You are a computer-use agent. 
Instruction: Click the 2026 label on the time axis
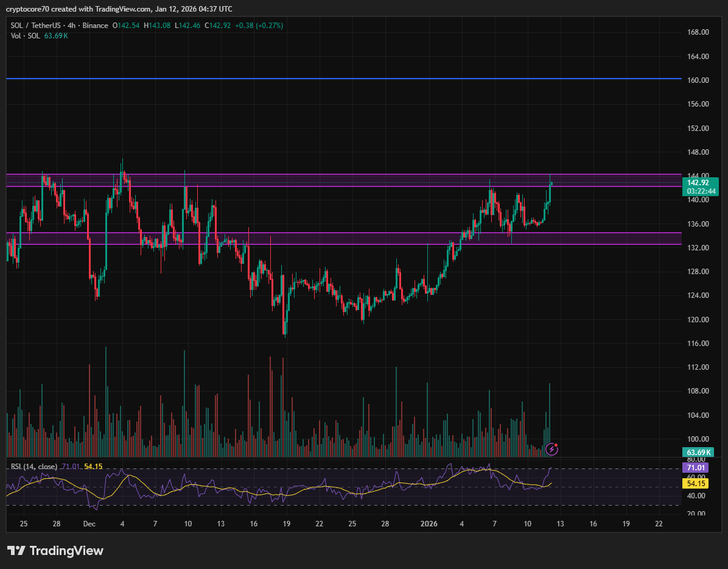(429, 524)
